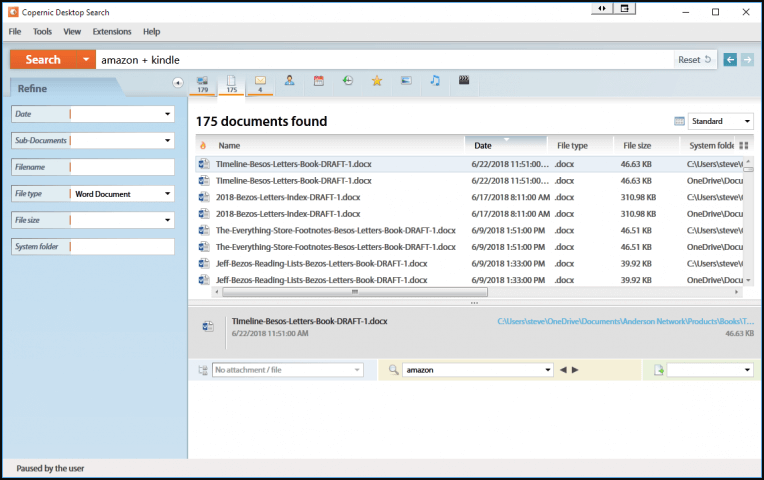Viewport: 764px width, 480px height.
Task: Click the System folder refine input field
Action: [122, 247]
